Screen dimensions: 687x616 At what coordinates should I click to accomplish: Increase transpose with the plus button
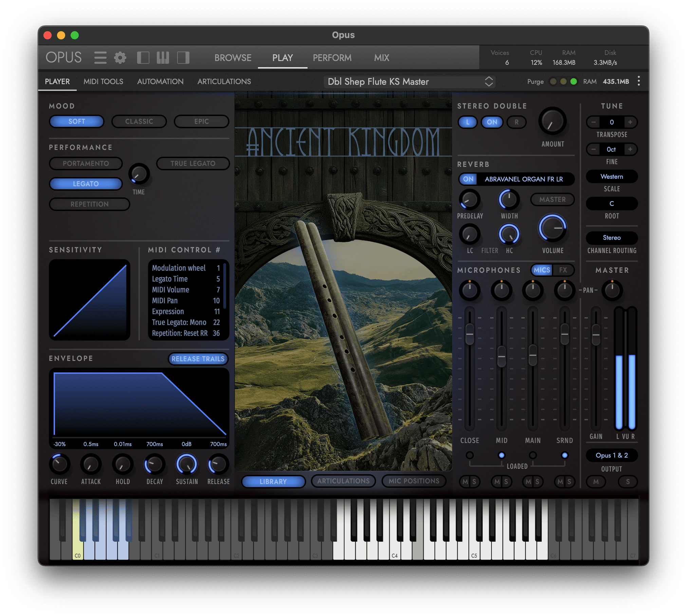tap(630, 122)
